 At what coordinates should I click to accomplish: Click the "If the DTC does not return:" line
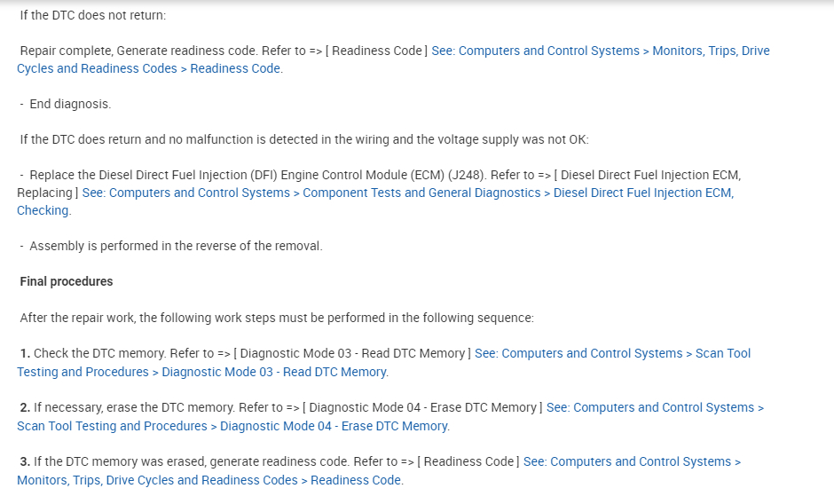tap(92, 15)
